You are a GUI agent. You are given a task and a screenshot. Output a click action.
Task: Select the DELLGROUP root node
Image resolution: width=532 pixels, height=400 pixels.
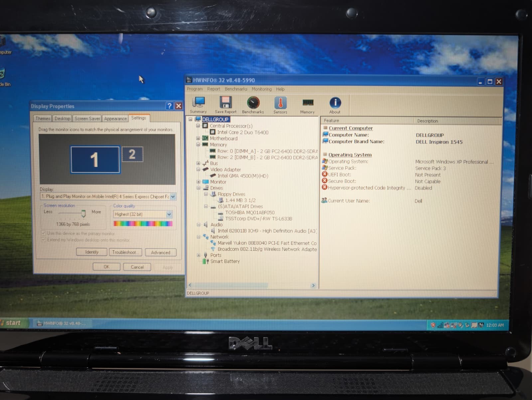(x=215, y=120)
